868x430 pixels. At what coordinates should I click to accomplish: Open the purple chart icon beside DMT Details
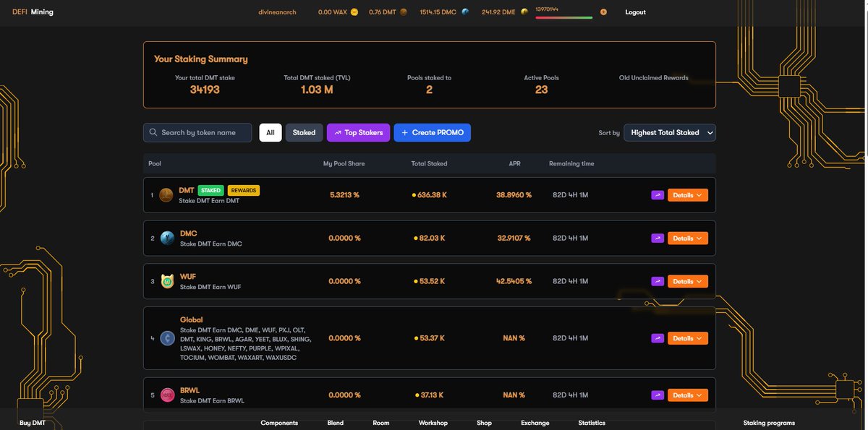pos(658,194)
